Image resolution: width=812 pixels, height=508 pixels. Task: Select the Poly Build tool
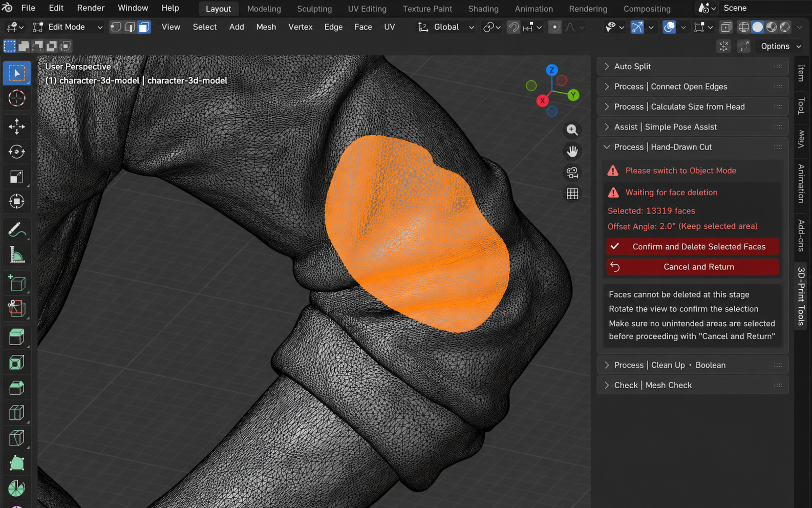pos(16,463)
